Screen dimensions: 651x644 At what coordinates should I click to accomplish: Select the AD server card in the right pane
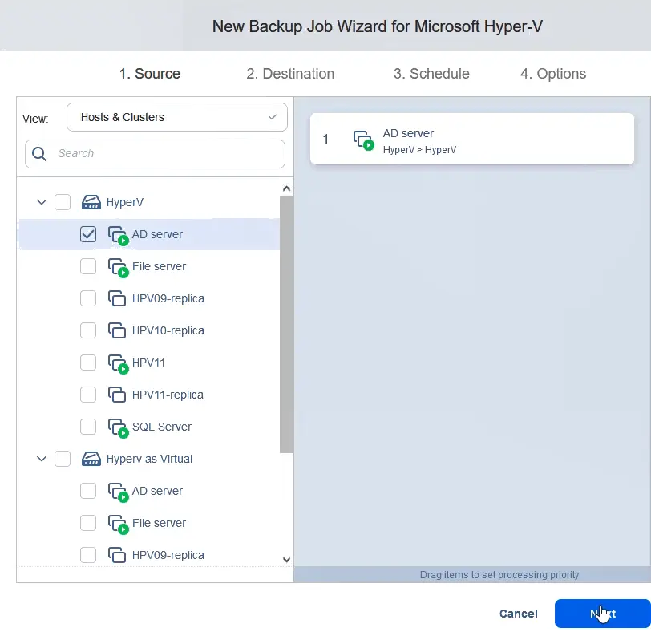click(472, 139)
